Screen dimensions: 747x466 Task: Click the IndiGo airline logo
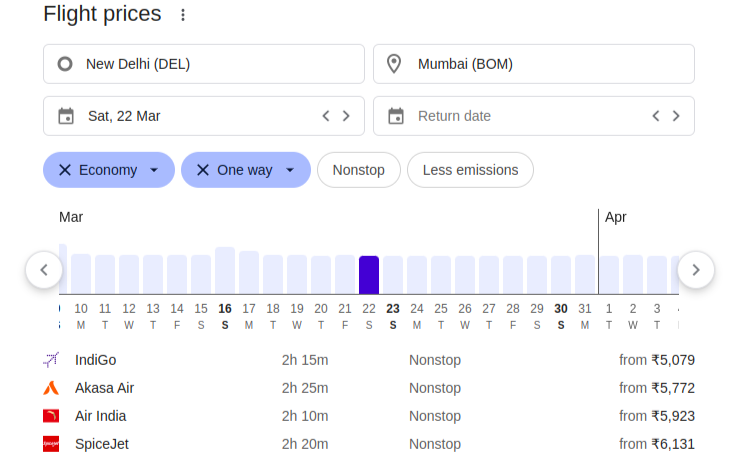(51, 360)
